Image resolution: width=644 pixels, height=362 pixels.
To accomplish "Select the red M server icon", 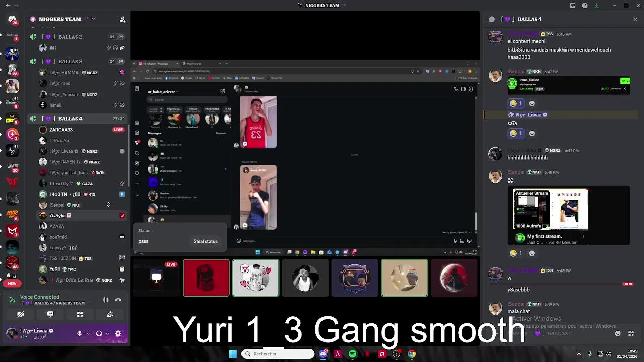I will tap(12, 231).
